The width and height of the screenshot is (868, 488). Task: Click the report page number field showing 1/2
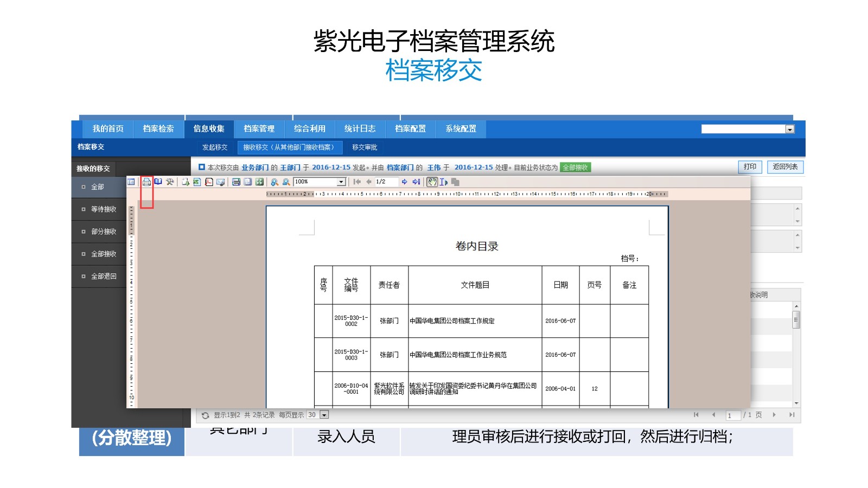click(386, 182)
